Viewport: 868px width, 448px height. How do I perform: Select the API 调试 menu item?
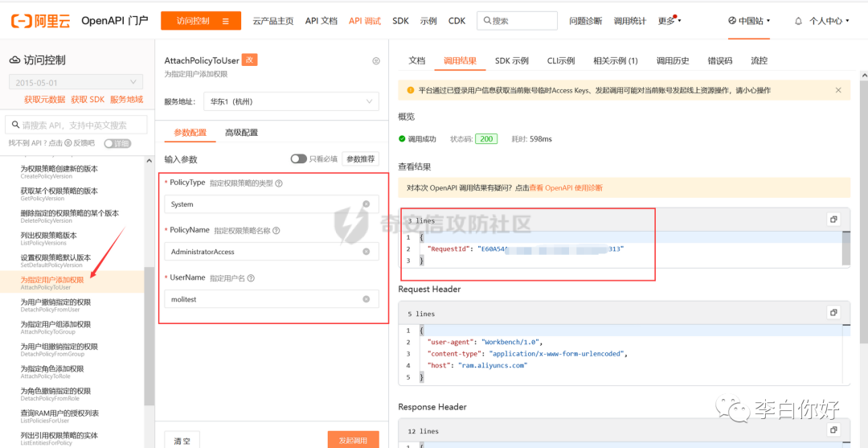click(365, 21)
